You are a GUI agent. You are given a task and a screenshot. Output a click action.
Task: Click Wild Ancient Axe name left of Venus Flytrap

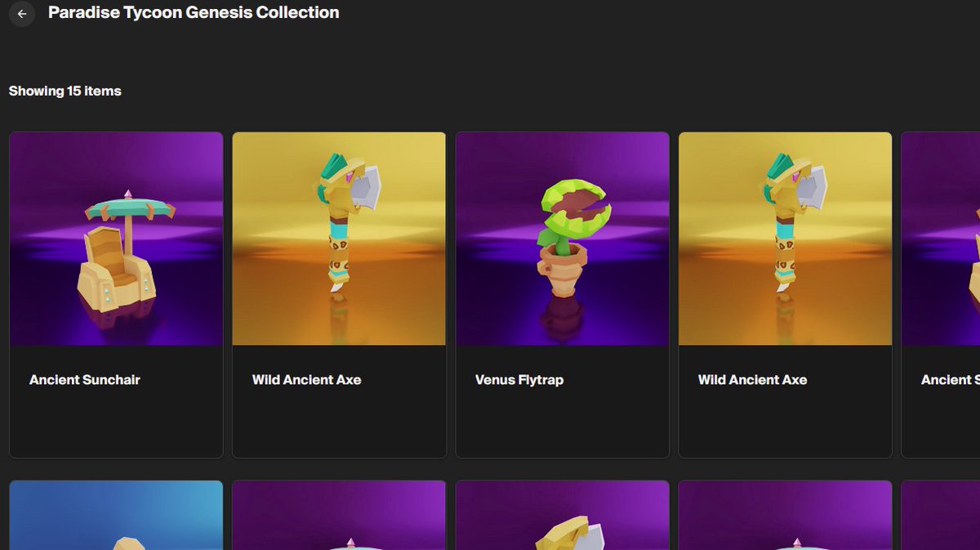(x=307, y=380)
